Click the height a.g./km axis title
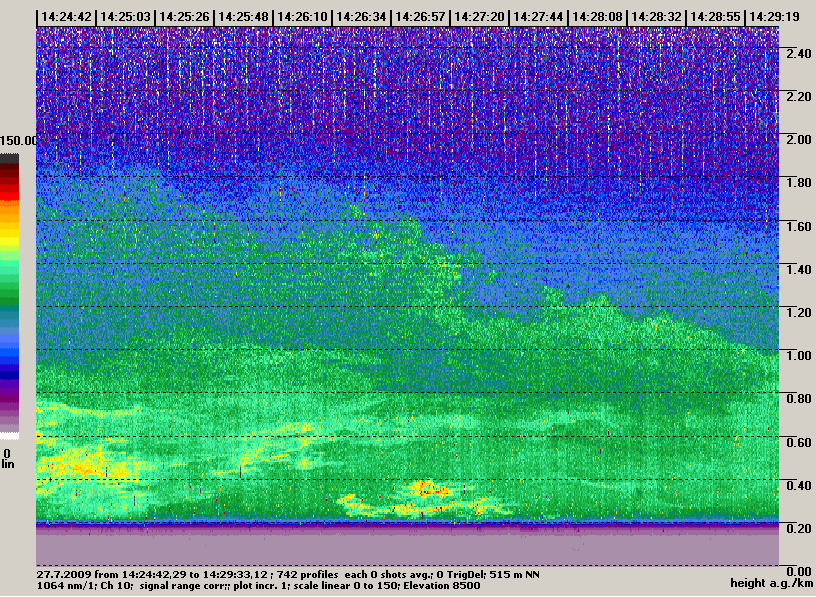 [772, 583]
